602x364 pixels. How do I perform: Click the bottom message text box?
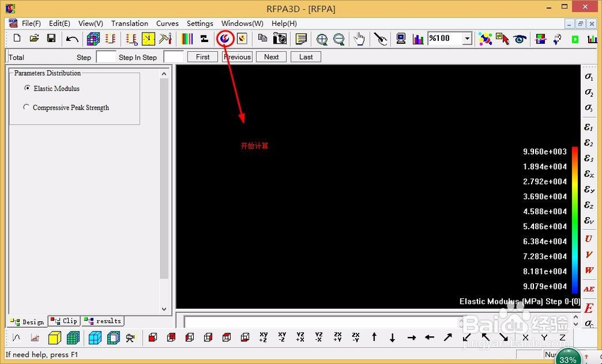pyautogui.click(x=323, y=322)
